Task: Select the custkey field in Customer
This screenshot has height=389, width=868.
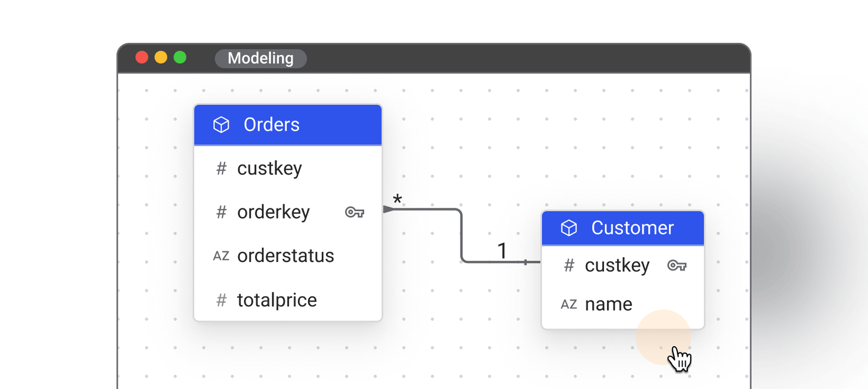Action: point(617,266)
